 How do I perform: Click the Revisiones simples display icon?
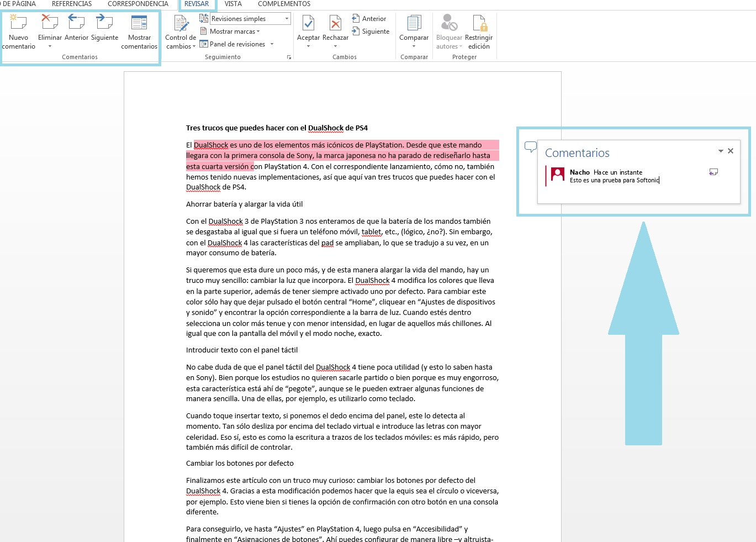tap(204, 19)
